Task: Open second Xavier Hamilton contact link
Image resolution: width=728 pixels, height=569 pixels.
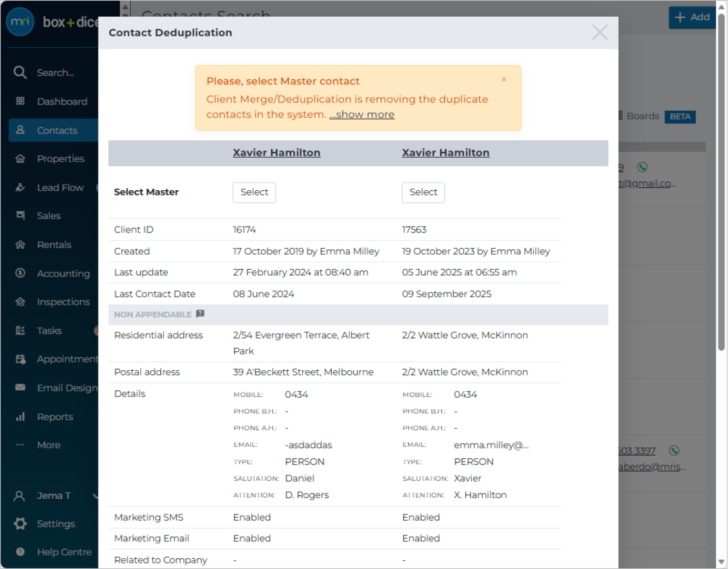Action: pos(446,153)
